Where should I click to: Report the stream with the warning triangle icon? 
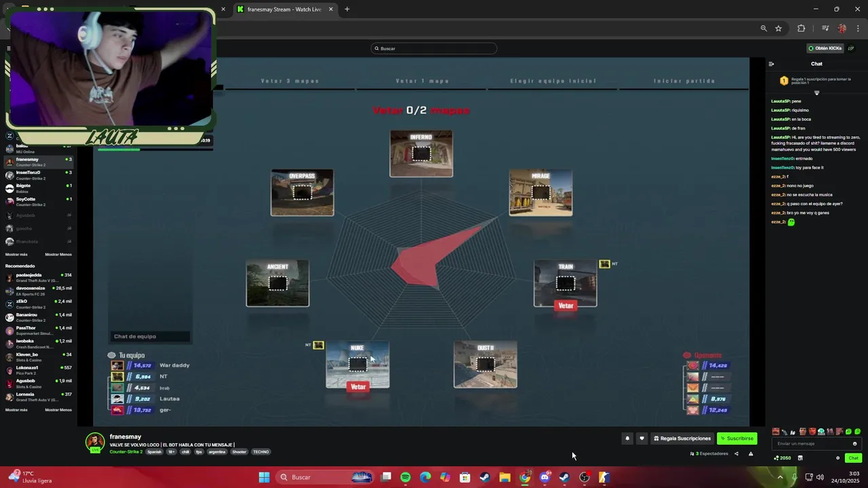click(751, 453)
